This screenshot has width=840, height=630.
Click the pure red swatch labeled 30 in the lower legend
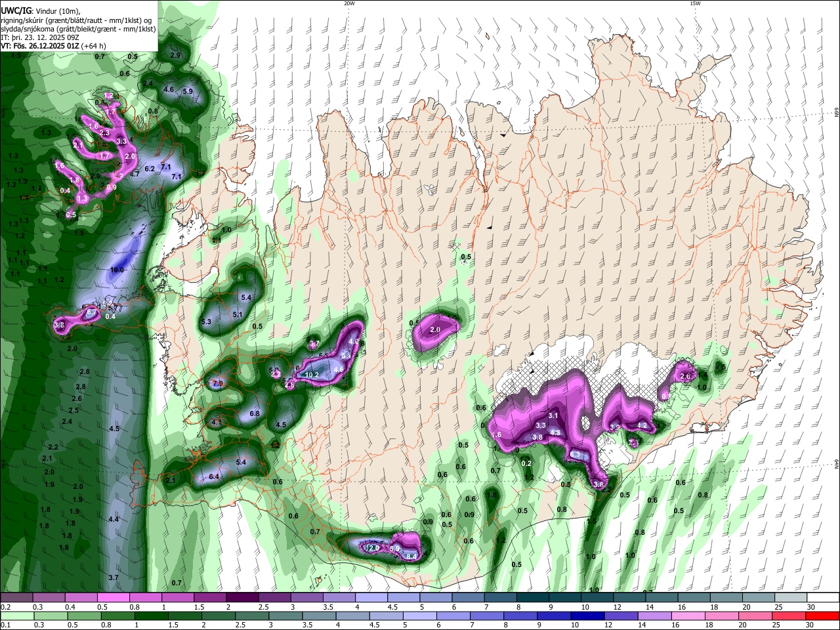point(822,616)
